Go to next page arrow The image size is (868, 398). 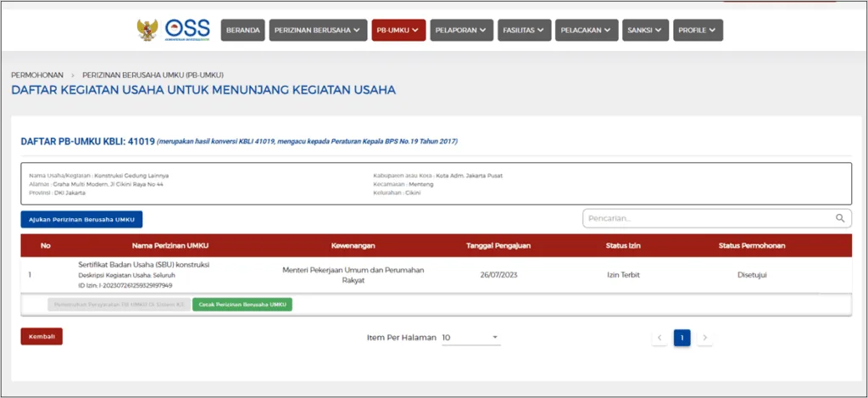705,338
